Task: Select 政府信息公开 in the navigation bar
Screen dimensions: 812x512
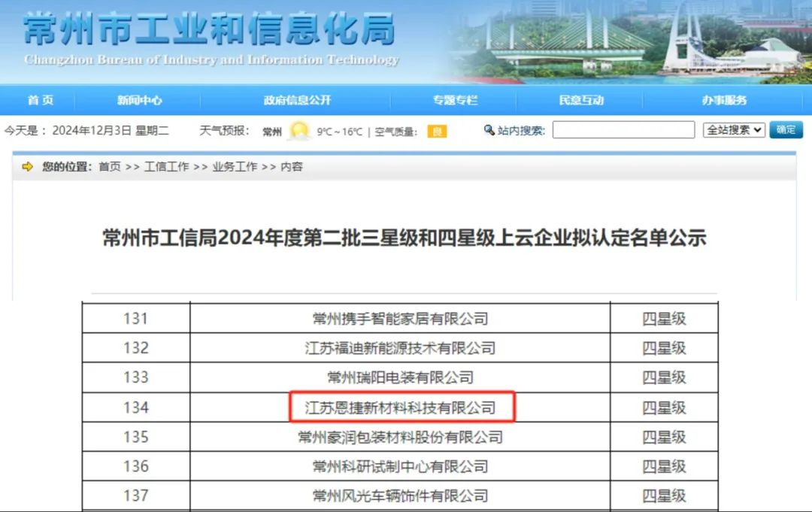Action: 297,100
